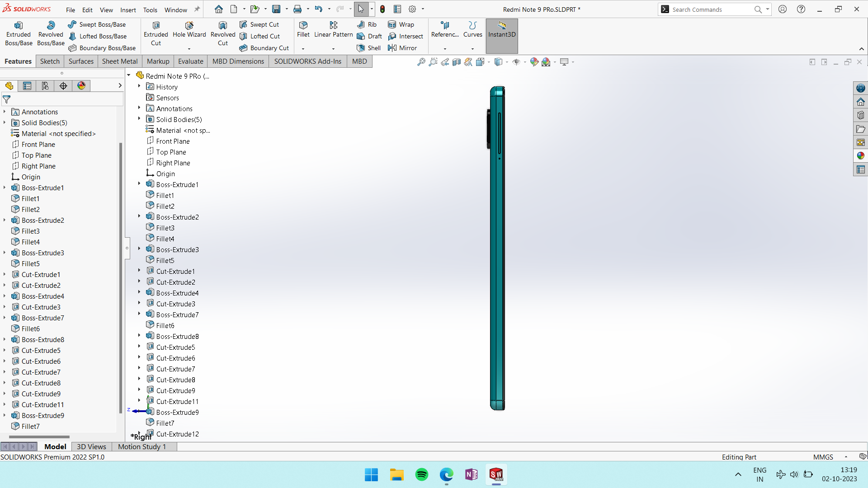868x488 pixels.
Task: Open the Shell feature tool
Action: click(368, 48)
